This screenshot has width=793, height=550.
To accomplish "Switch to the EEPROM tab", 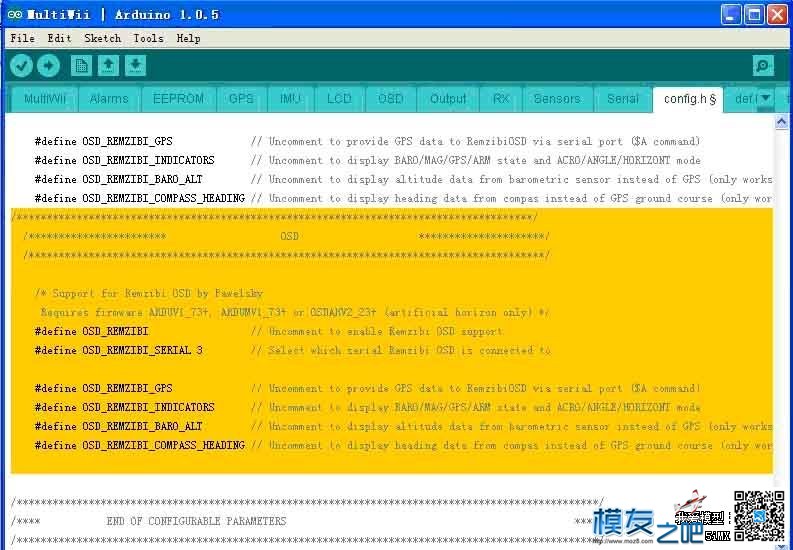I will (x=178, y=99).
